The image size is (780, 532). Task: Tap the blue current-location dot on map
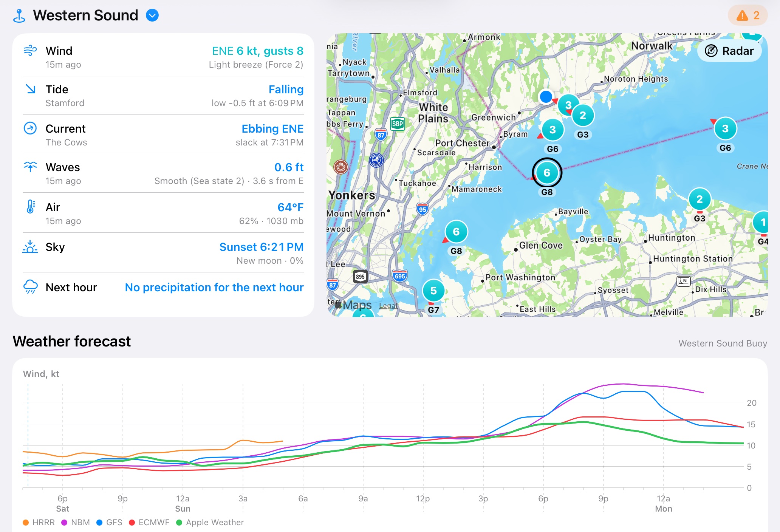546,97
